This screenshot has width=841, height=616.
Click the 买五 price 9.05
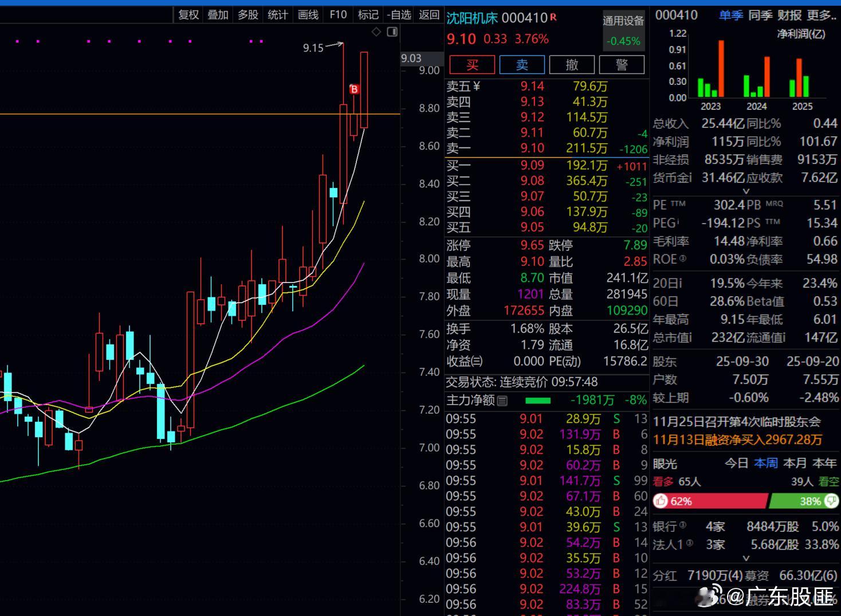pyautogui.click(x=532, y=227)
